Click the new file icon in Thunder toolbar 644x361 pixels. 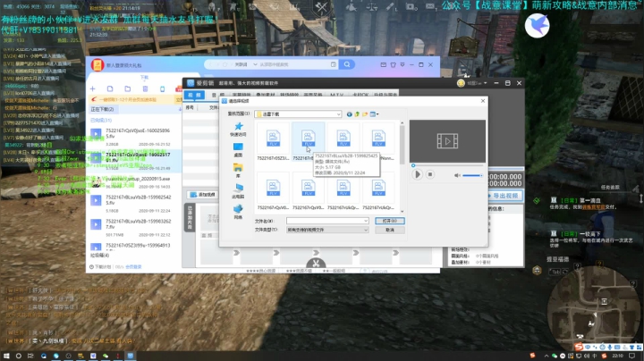[110, 88]
